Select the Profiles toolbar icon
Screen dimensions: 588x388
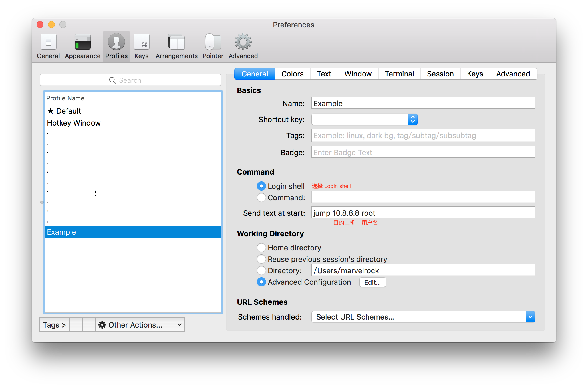point(116,47)
